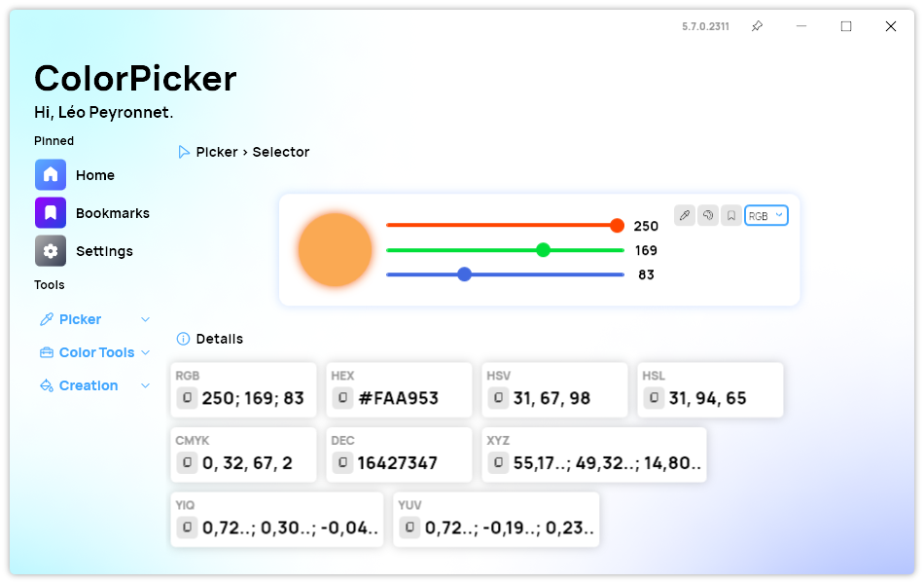The height and width of the screenshot is (584, 924).
Task: Copy the DEC value 16427347
Action: (x=342, y=463)
